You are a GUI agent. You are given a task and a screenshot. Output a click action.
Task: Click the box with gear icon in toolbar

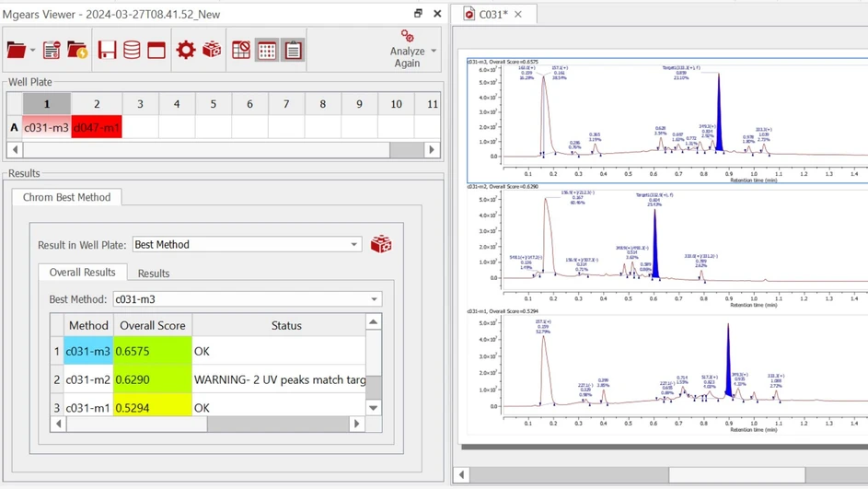(212, 50)
